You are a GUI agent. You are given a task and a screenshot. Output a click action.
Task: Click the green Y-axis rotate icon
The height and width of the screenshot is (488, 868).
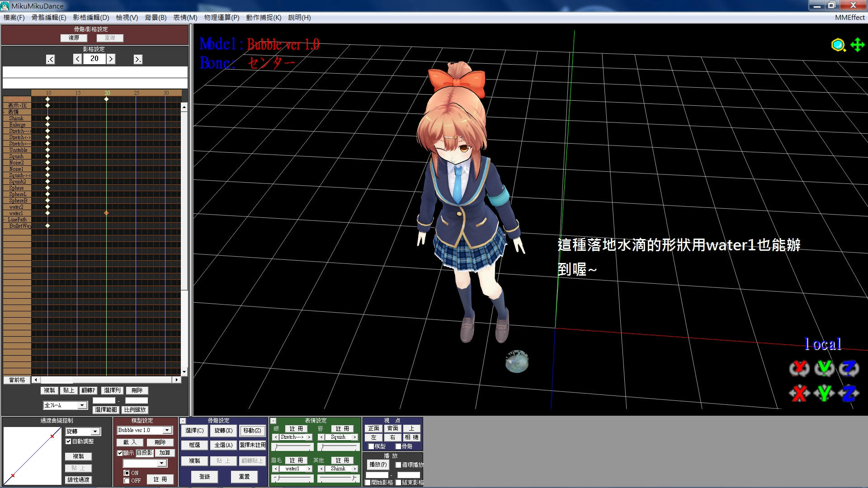pyautogui.click(x=824, y=368)
